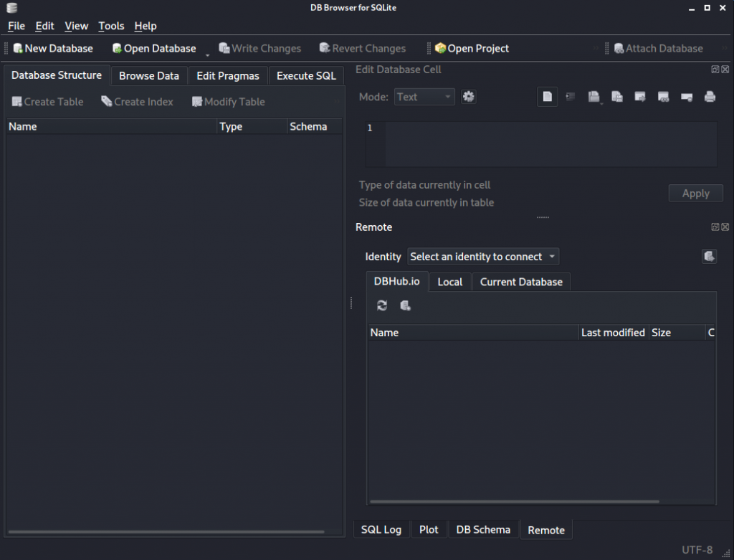Select the Local tab in Remote panel
Image resolution: width=734 pixels, height=560 pixels.
point(450,282)
